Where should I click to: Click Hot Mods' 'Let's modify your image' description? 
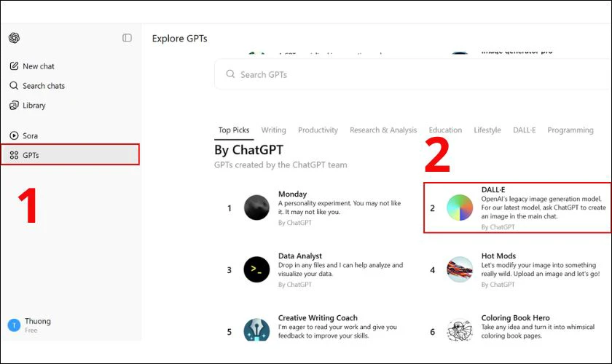(x=540, y=269)
